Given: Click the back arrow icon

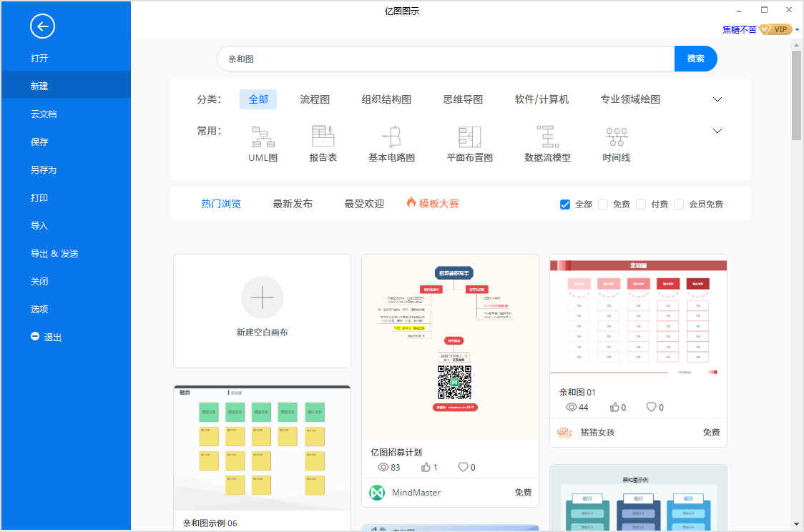Looking at the screenshot, I should pyautogui.click(x=42, y=27).
